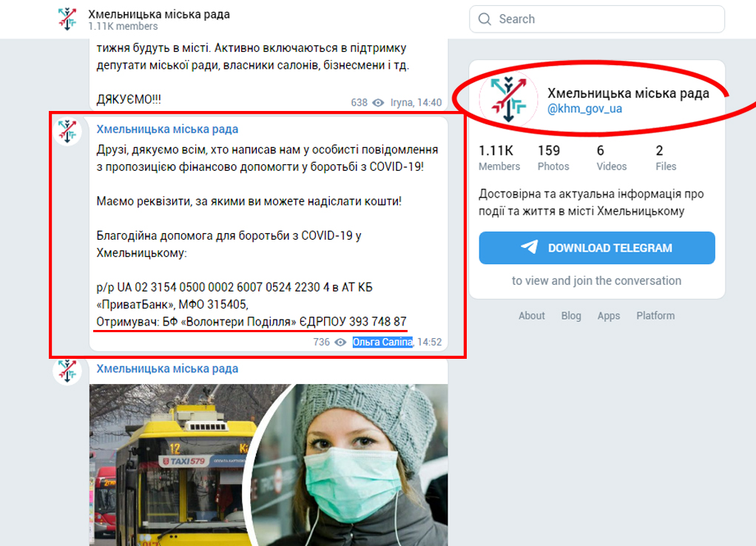
Task: Click the channel title in the top header
Action: click(158, 15)
